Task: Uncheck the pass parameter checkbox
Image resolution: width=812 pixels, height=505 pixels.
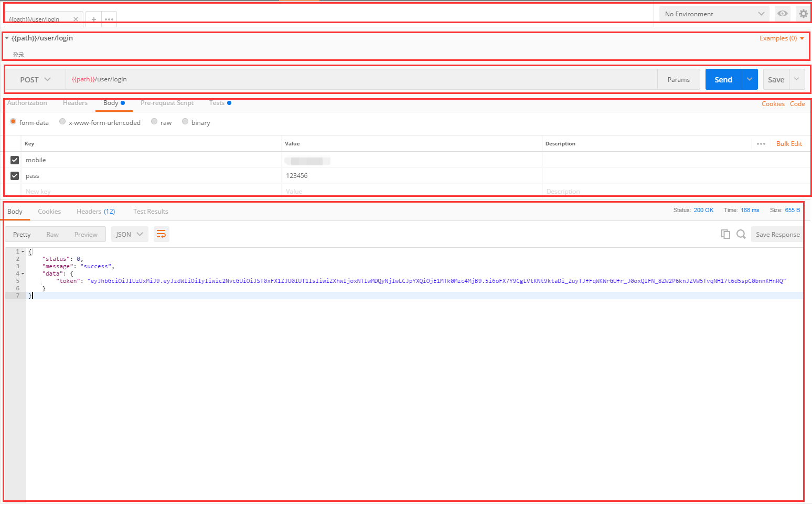Action: 15,176
